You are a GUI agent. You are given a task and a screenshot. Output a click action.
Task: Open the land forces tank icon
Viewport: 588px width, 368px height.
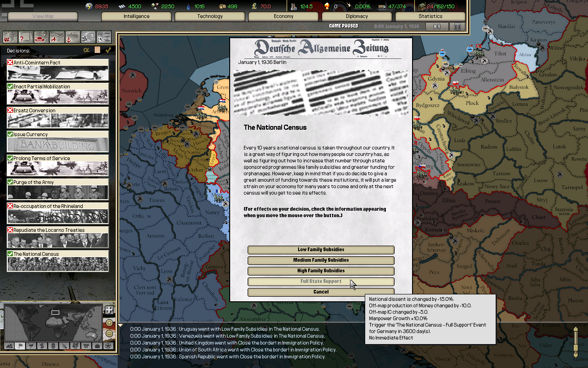coord(41,37)
